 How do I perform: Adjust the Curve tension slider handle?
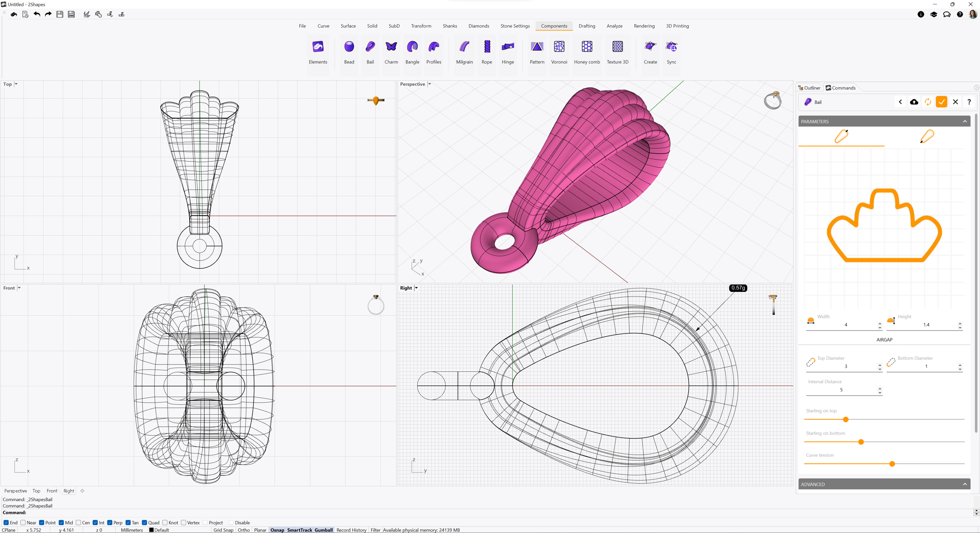coord(892,464)
